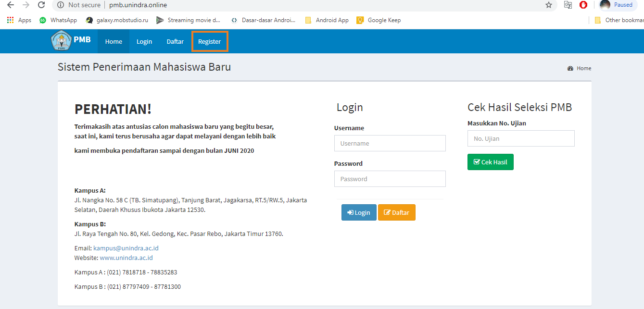
Task: Select the highlighted Register tab
Action: (x=209, y=41)
